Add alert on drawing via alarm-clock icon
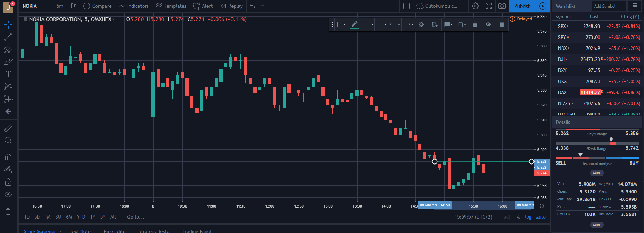The width and height of the screenshot is (644, 233). [x=434, y=24]
